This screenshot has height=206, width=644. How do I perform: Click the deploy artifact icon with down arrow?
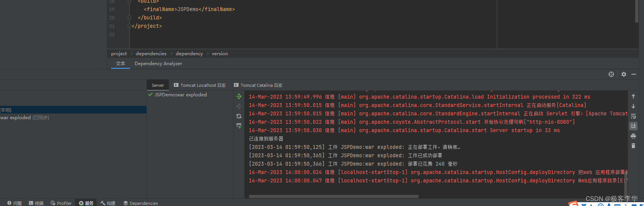[x=239, y=126]
